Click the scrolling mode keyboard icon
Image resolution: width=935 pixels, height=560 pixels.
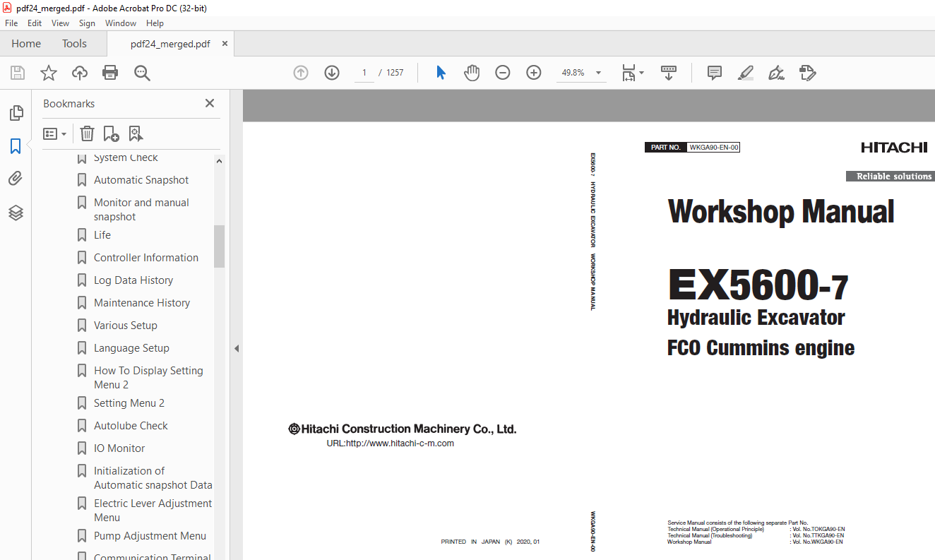tap(669, 73)
